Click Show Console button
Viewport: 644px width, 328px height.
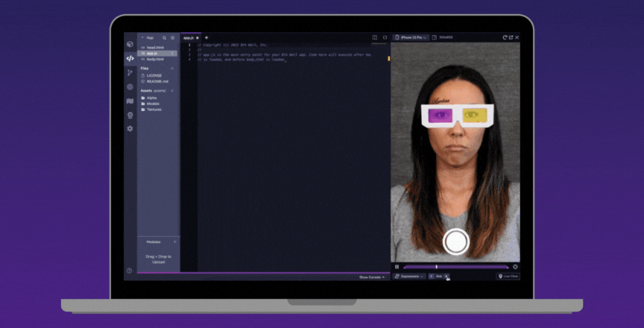(x=372, y=277)
